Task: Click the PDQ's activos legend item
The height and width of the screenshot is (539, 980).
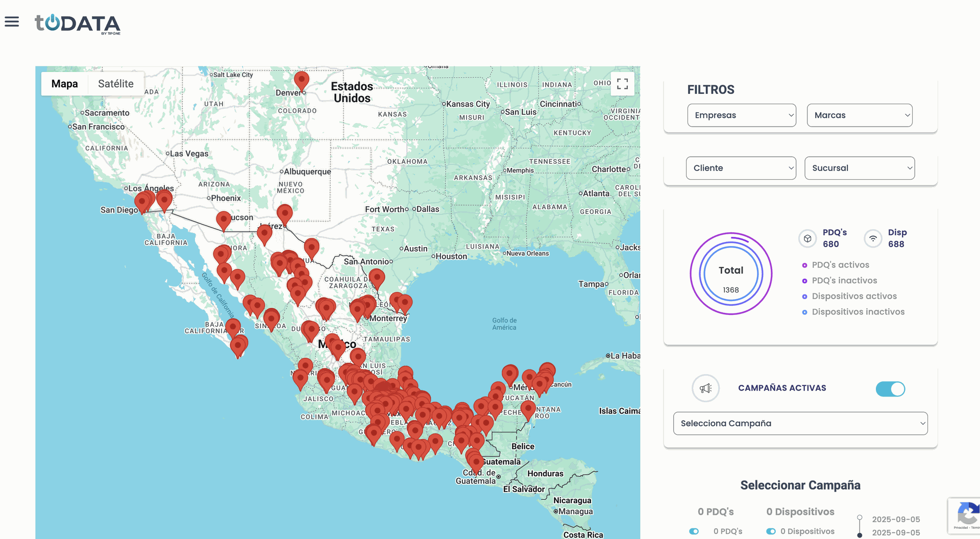Action: (840, 265)
